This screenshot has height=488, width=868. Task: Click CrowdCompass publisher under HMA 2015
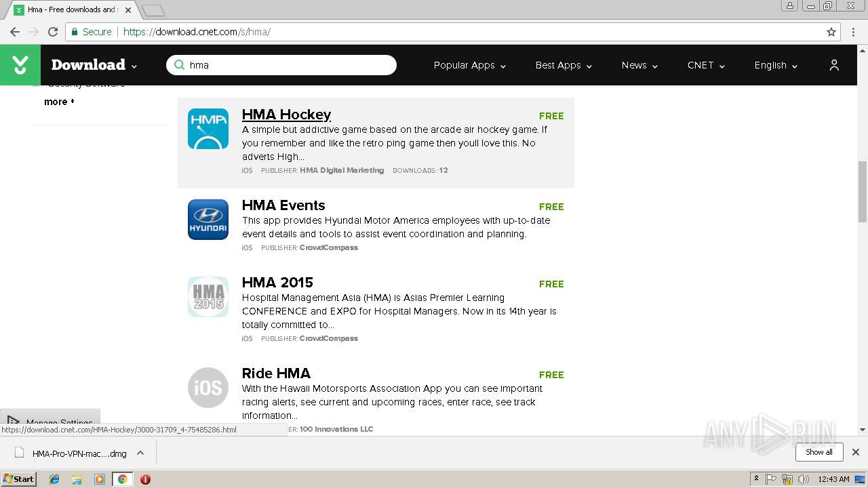pyautogui.click(x=329, y=338)
